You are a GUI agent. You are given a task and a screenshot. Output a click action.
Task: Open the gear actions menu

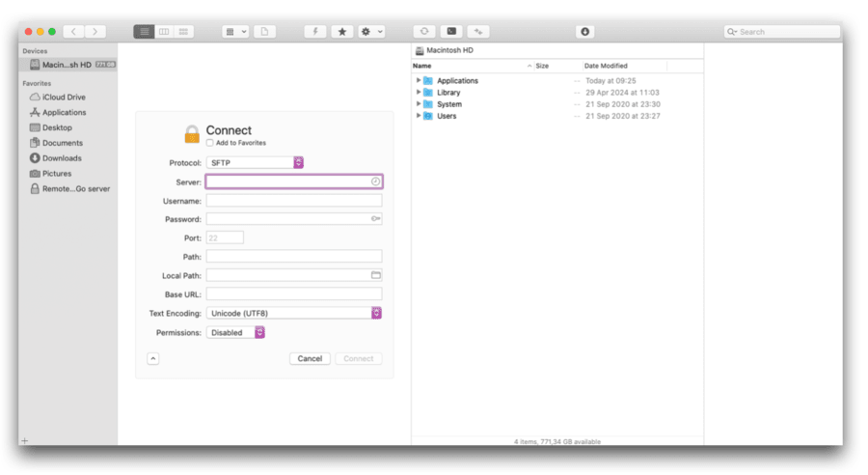[371, 32]
